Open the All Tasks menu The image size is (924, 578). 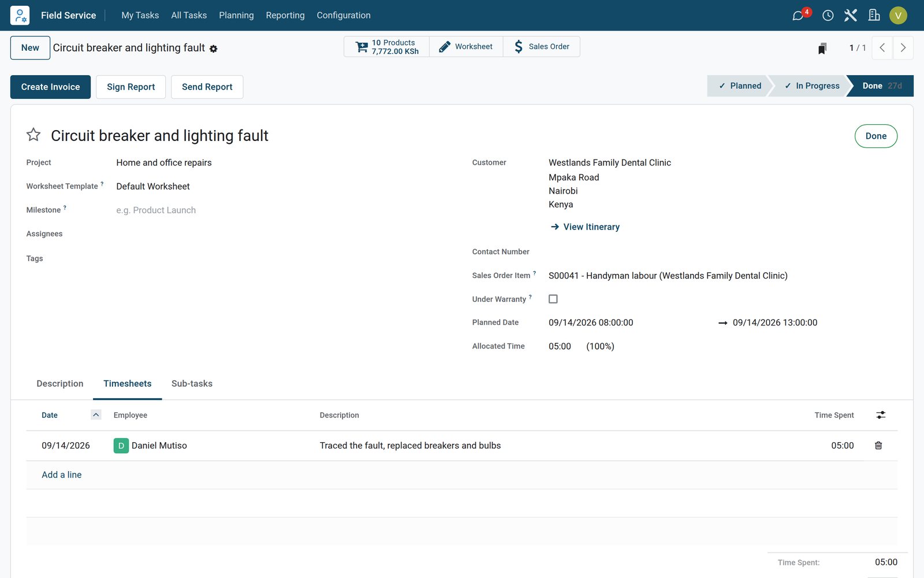(189, 15)
